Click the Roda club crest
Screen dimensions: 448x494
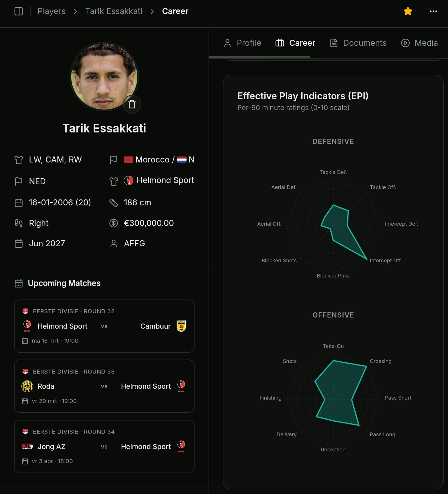[27, 386]
